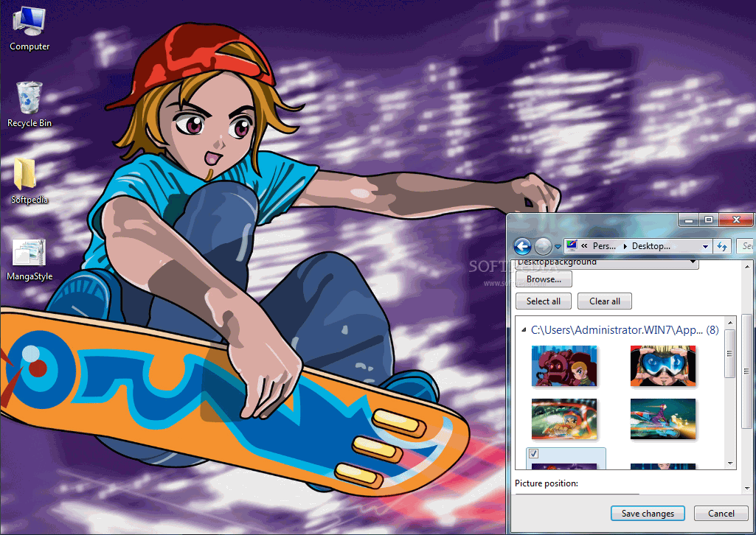Click the Select all button

click(x=544, y=301)
